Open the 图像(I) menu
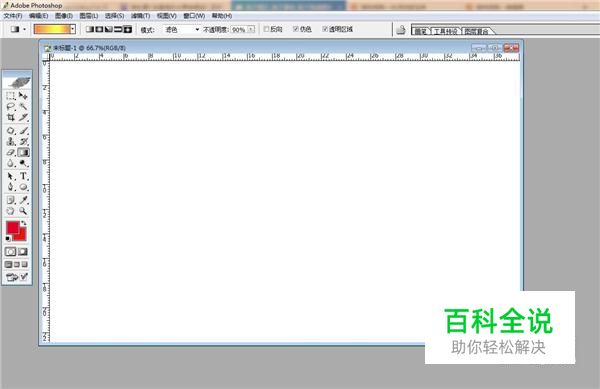The image size is (600, 389). pos(64,16)
